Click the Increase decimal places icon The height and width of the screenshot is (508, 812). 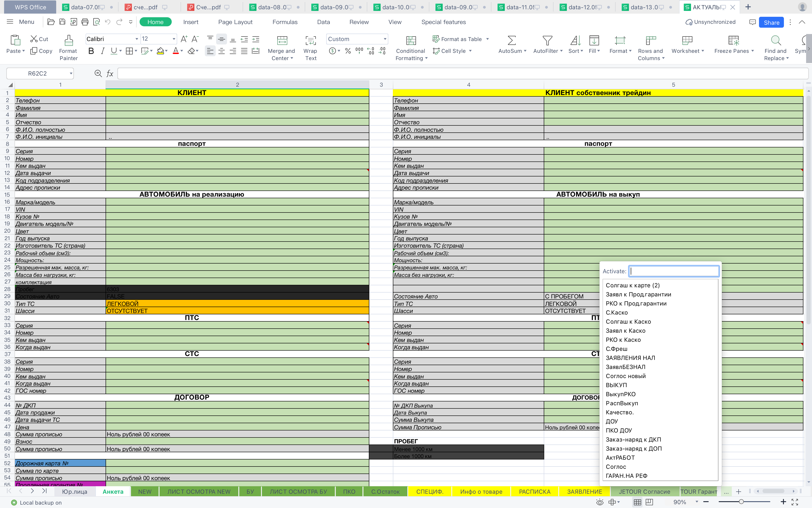[x=370, y=51]
